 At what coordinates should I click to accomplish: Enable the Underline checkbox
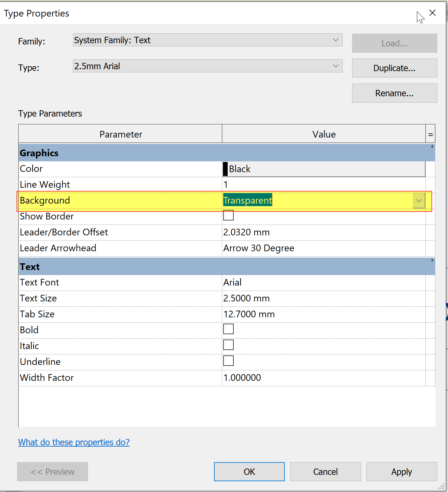coord(229,361)
